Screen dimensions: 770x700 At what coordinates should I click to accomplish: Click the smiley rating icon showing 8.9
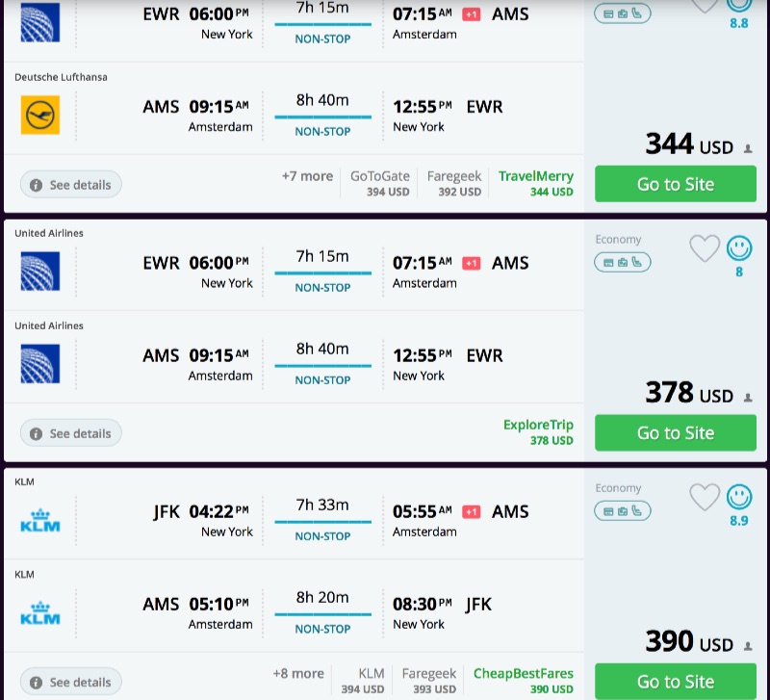pyautogui.click(x=739, y=498)
